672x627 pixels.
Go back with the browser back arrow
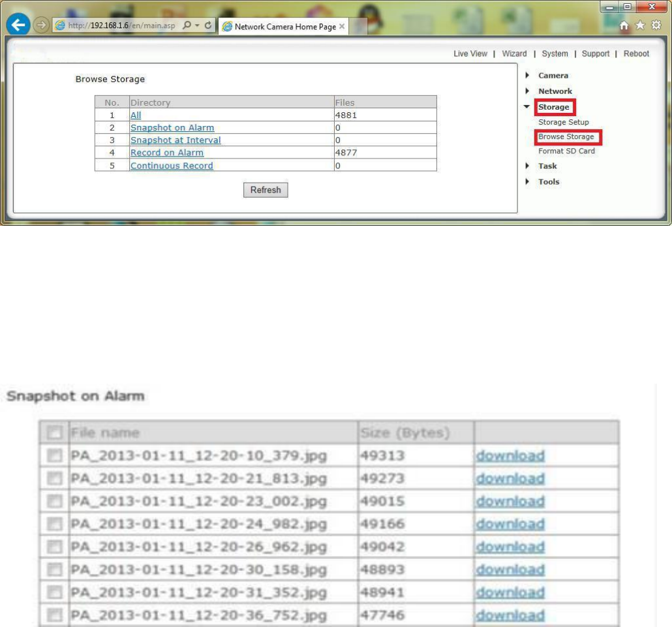[x=18, y=25]
